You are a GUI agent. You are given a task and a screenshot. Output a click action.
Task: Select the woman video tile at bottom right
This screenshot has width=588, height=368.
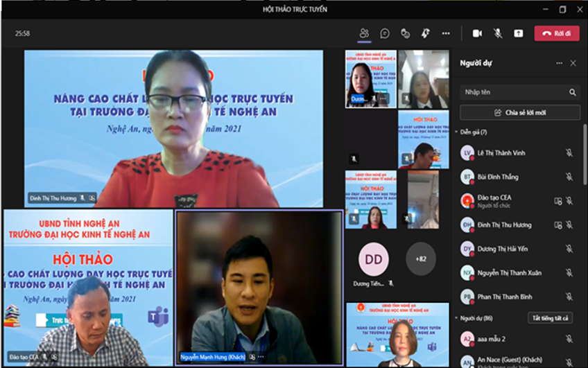pos(397,335)
